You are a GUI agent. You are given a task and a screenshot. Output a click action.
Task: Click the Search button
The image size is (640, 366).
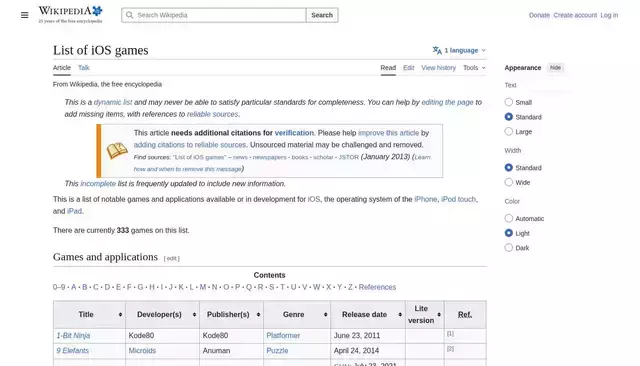(322, 15)
